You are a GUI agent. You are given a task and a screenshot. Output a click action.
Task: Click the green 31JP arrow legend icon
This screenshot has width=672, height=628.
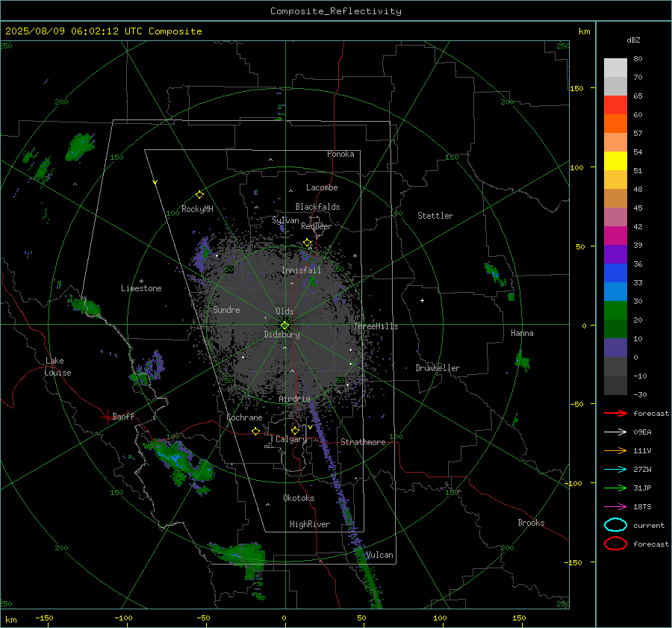[615, 488]
